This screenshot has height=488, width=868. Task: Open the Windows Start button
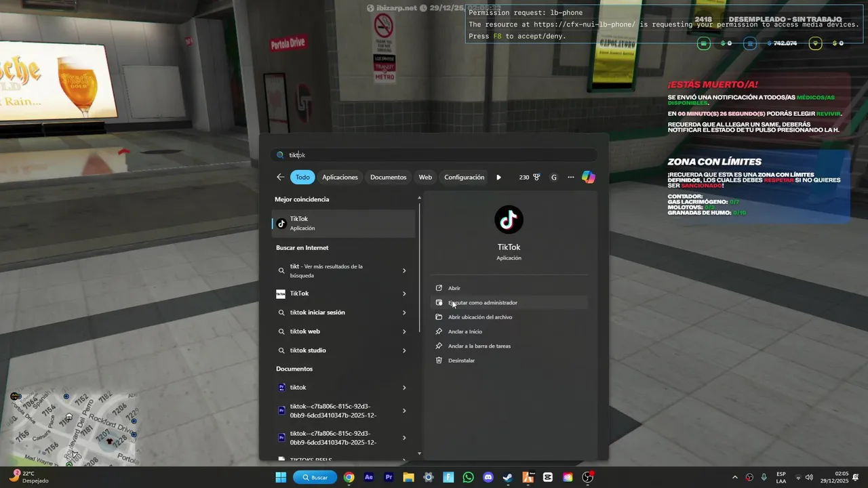(281, 477)
